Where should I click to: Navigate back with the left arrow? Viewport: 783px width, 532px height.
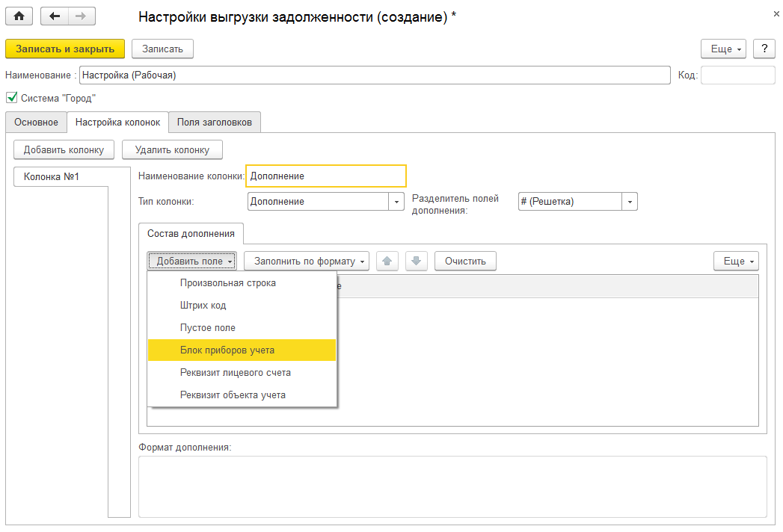tap(55, 16)
